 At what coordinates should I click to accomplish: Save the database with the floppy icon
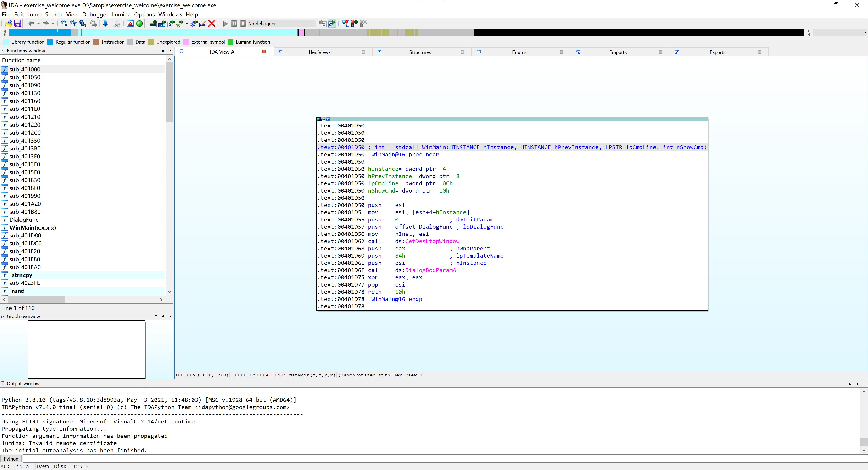[x=18, y=23]
